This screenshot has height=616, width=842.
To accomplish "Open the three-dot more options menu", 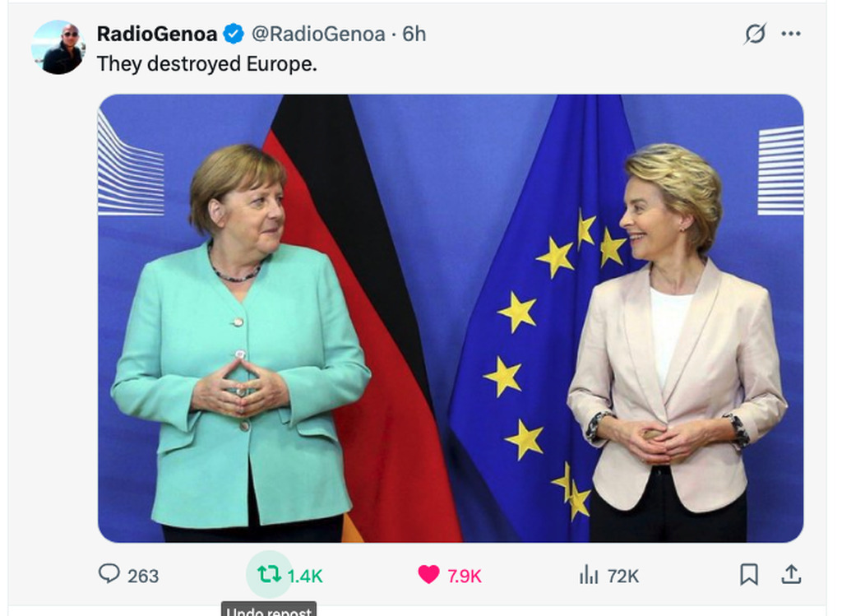I will pos(791,34).
